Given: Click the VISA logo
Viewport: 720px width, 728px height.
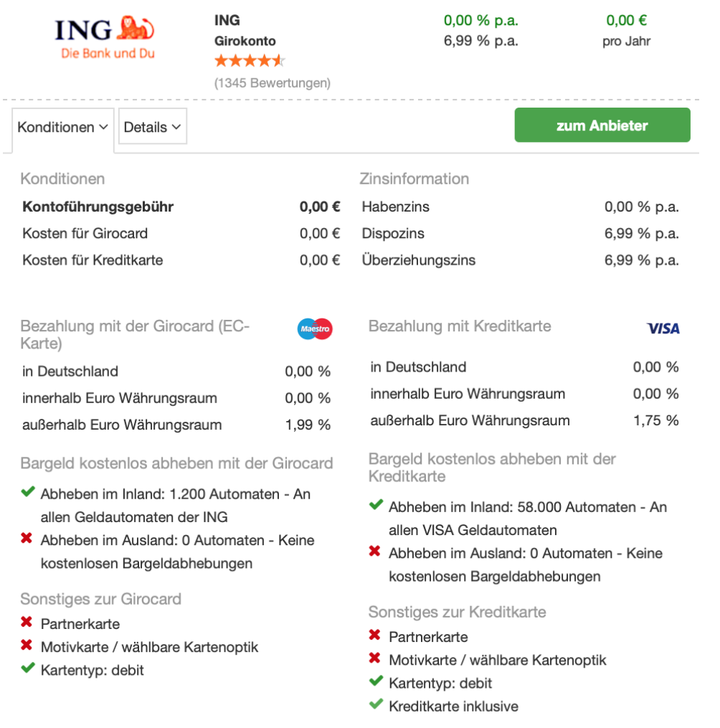Looking at the screenshot, I should tap(663, 328).
